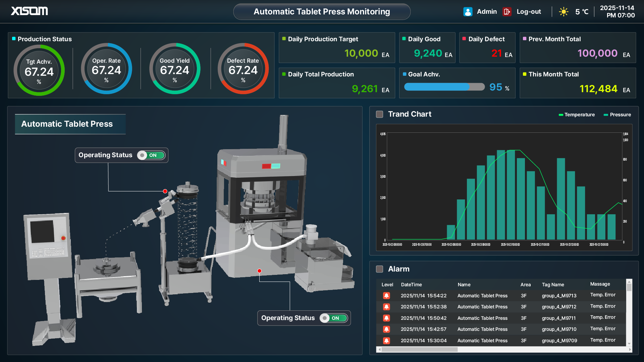Click the Pressure legend indicator
The image size is (644, 362).
click(x=606, y=115)
